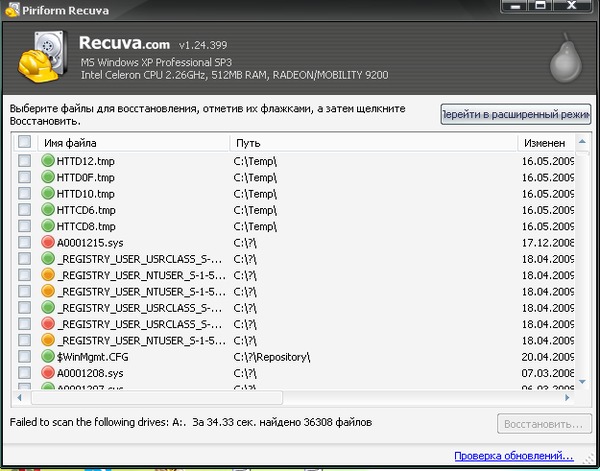Select file name HTTD0F.tmp
Screen dimensions: 600x471
click(x=85, y=178)
